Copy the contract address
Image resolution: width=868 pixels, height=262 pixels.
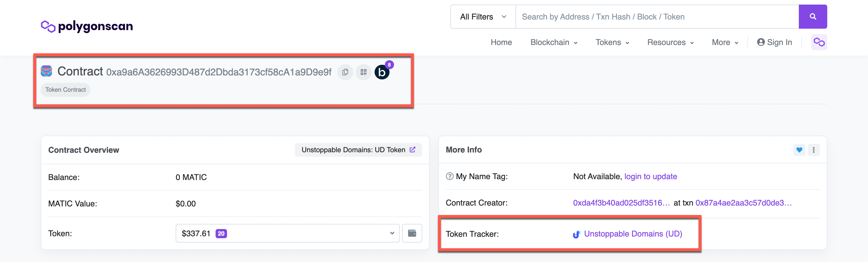345,72
